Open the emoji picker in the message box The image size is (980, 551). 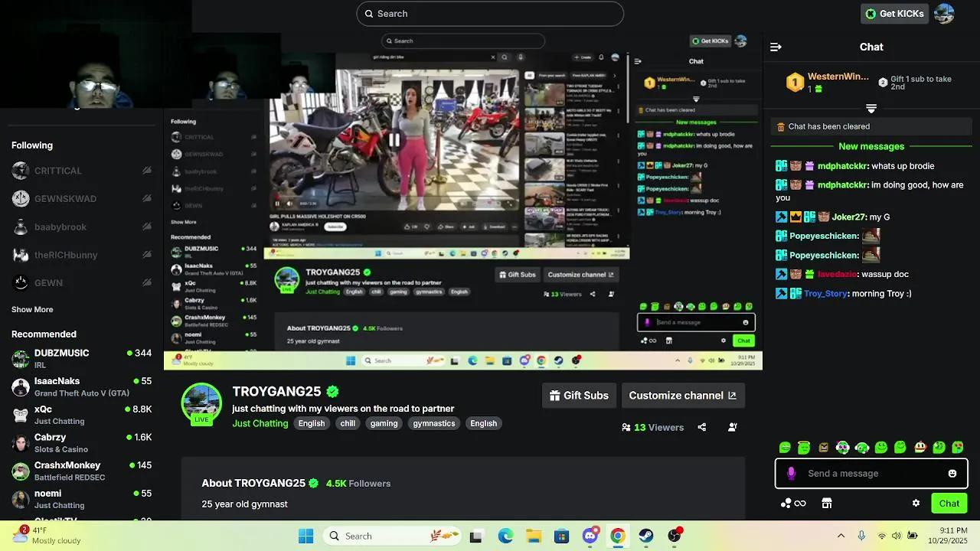click(x=952, y=474)
